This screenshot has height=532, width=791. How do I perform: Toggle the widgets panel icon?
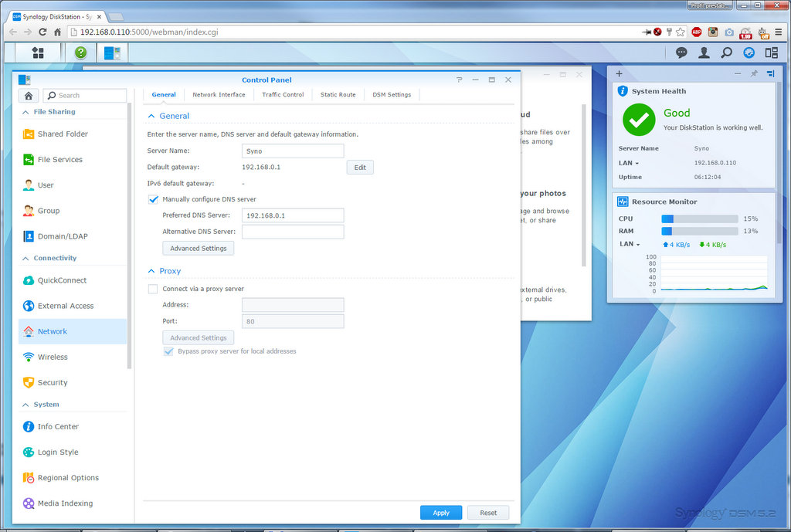tap(772, 53)
